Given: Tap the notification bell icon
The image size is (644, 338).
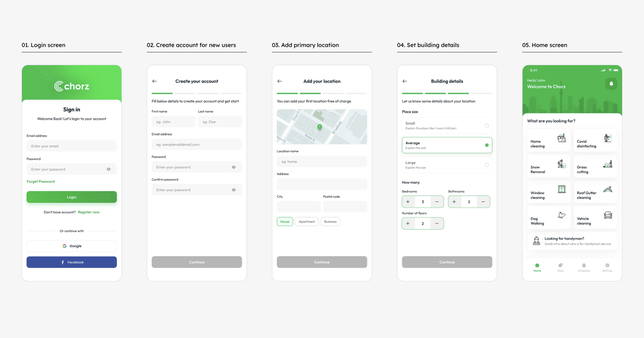Looking at the screenshot, I should pos(611,84).
